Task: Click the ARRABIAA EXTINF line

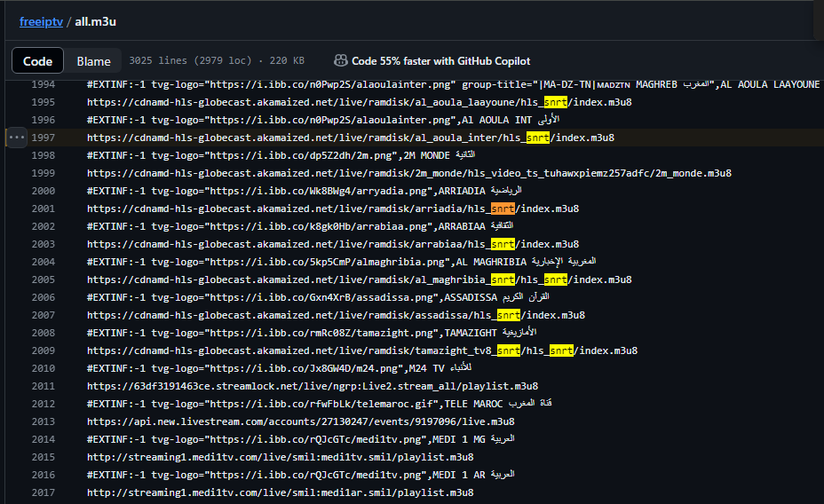Action: 300,226
